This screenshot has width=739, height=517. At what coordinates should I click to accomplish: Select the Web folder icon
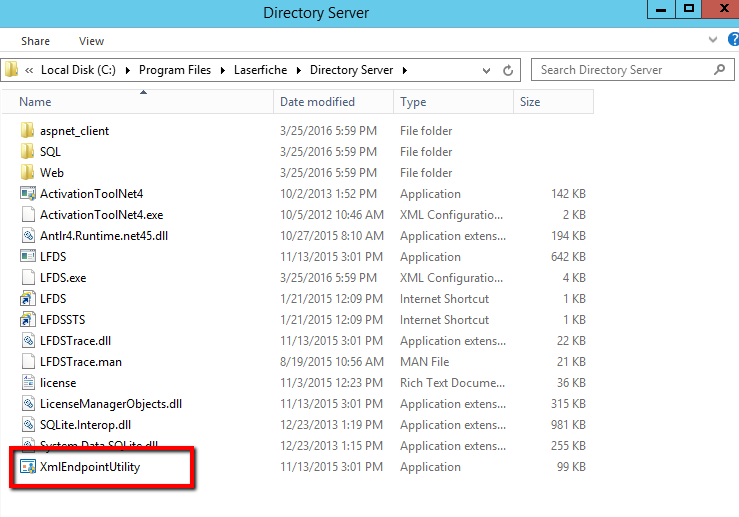[27, 172]
